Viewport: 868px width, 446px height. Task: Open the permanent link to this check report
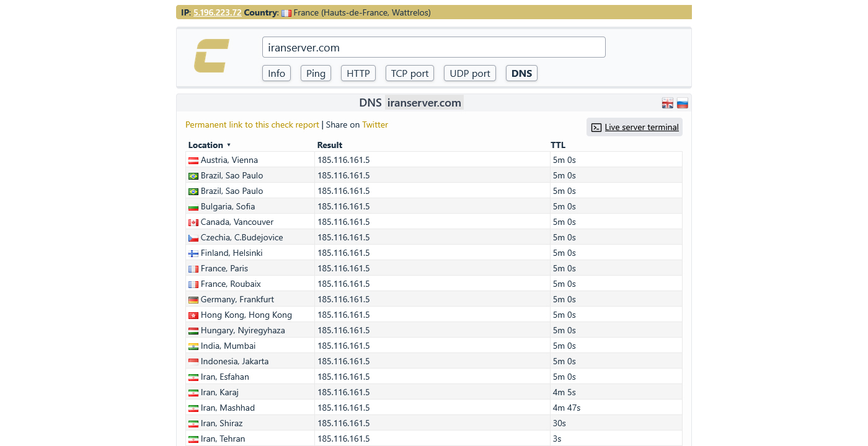point(252,125)
